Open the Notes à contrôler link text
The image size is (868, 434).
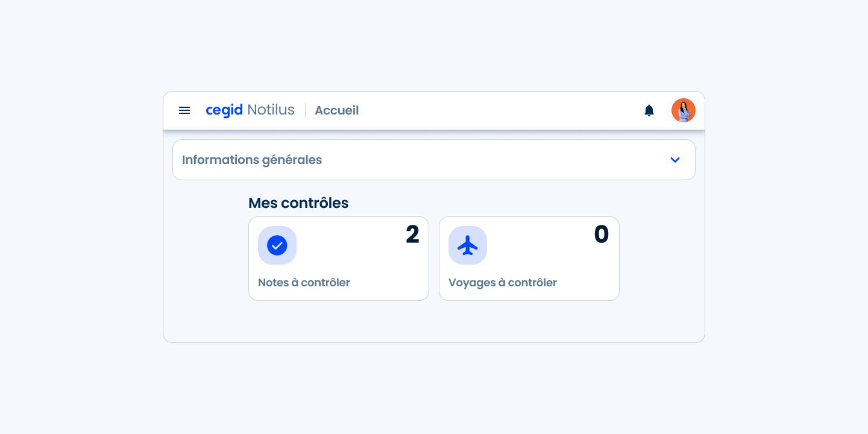click(x=304, y=283)
